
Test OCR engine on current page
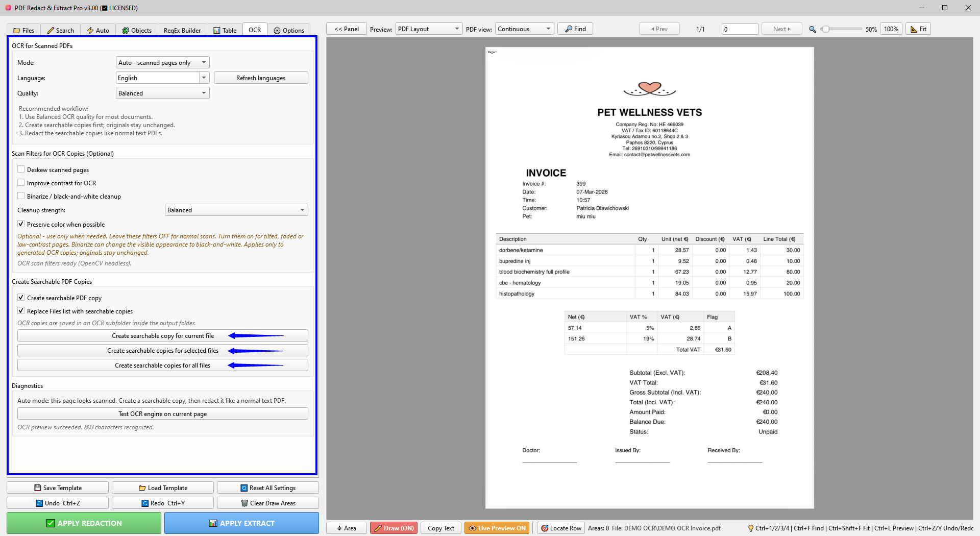162,413
